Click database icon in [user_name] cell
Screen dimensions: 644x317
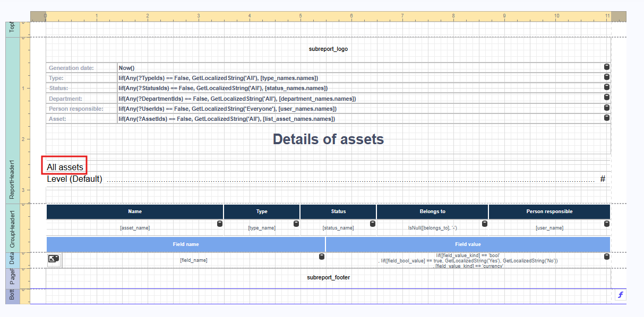tap(606, 224)
